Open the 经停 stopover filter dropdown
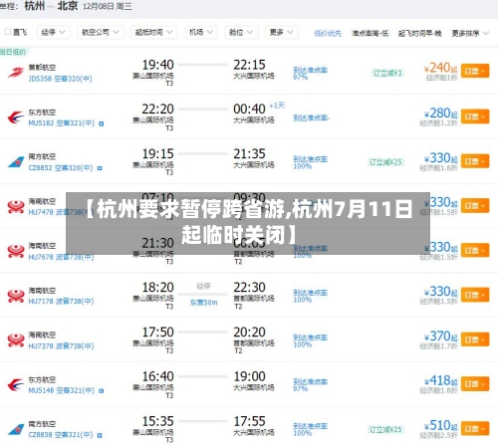 click(x=54, y=32)
